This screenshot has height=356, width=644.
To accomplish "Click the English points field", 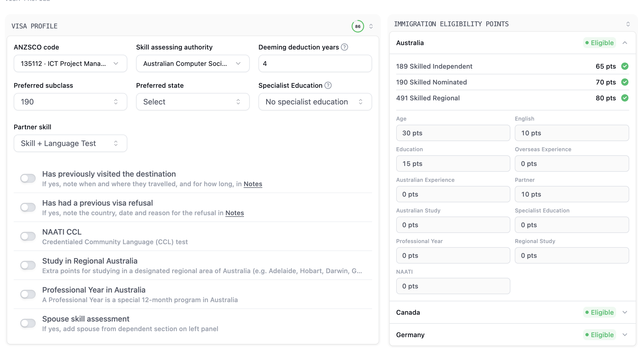I will 572,133.
